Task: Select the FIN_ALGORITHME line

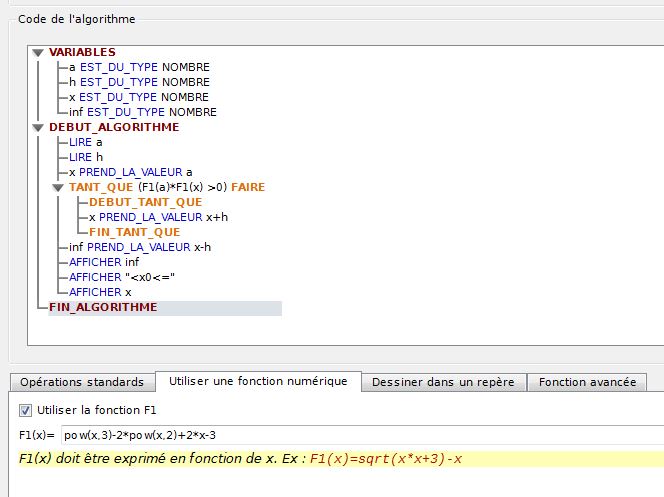Action: (103, 307)
